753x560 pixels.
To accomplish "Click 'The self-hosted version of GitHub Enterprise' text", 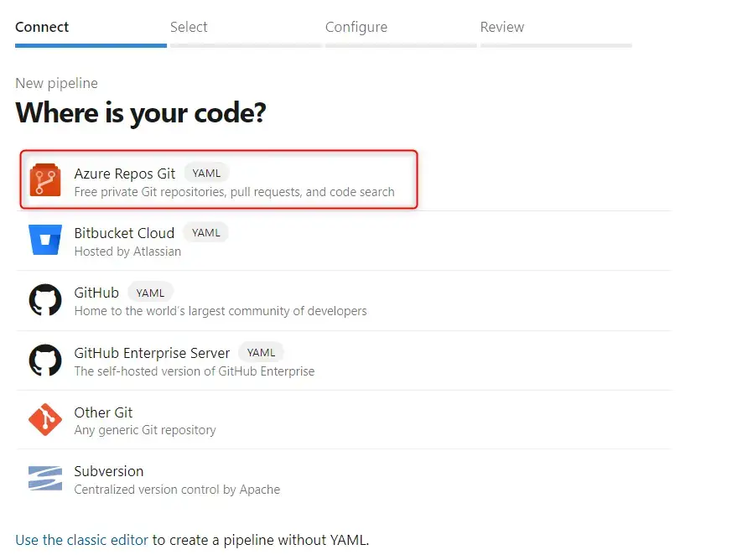I will tap(195, 371).
